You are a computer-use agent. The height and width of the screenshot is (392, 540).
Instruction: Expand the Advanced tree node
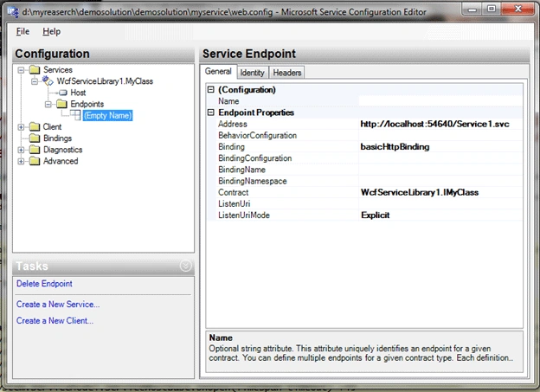(21, 161)
